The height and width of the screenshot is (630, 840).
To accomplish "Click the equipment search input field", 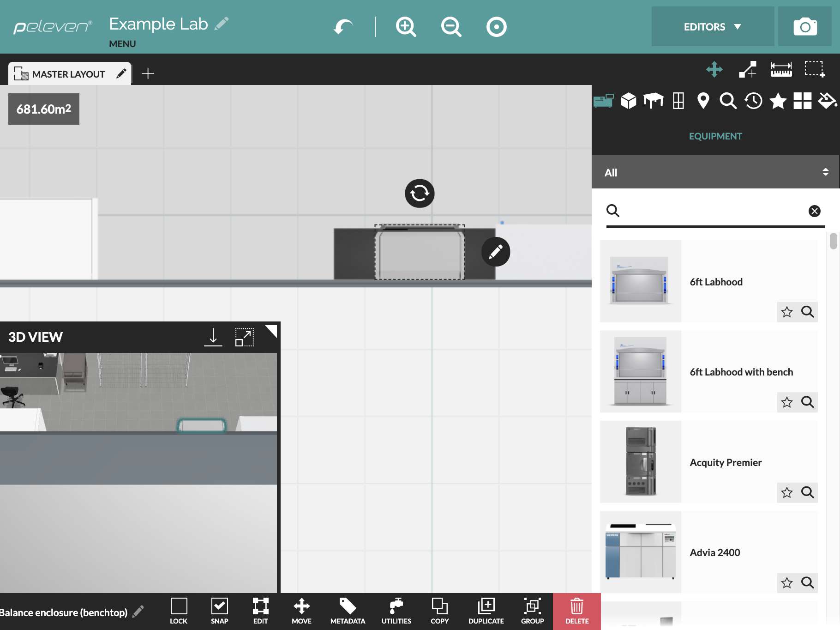I will point(715,211).
